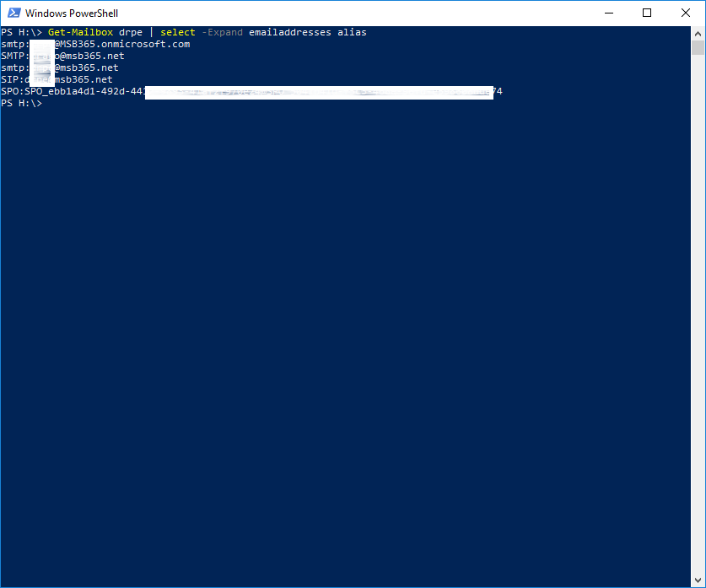Click the 'SIP:' output line prefix
The height and width of the screenshot is (588, 706).
(x=12, y=79)
